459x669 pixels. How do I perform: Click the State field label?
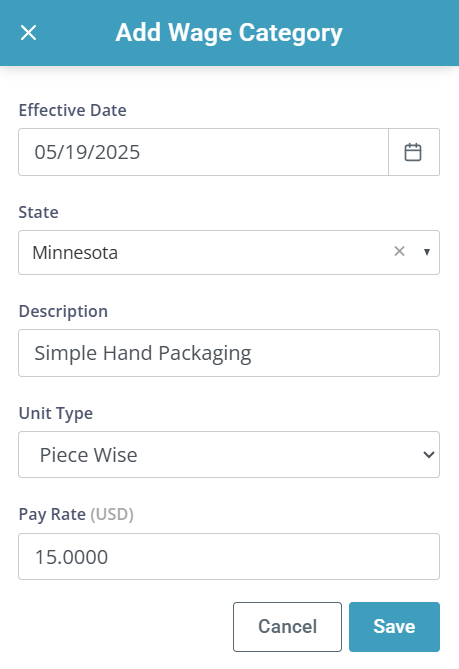point(38,212)
